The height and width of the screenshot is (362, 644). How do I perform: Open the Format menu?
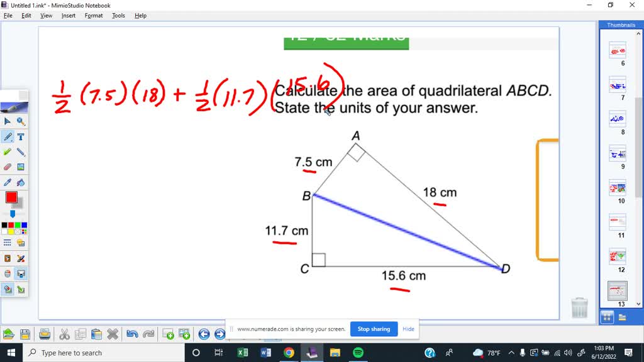93,16
